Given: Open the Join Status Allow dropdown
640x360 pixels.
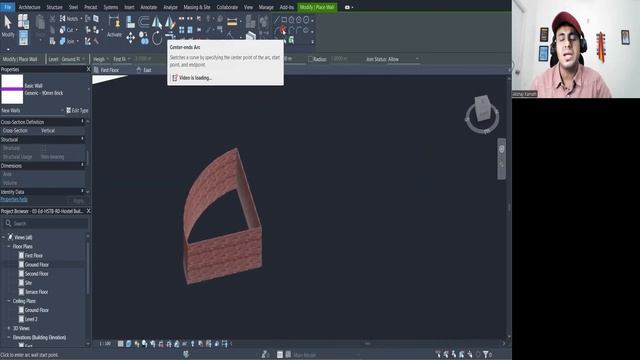Looking at the screenshot, I should 403,59.
